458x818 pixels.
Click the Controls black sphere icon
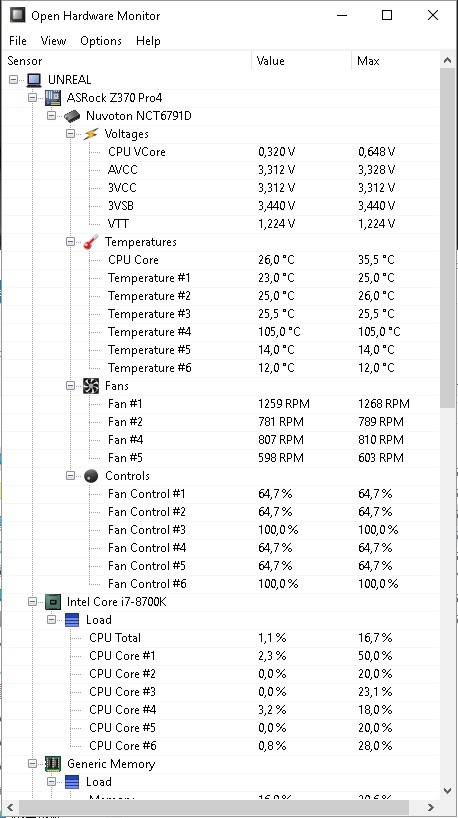[91, 476]
